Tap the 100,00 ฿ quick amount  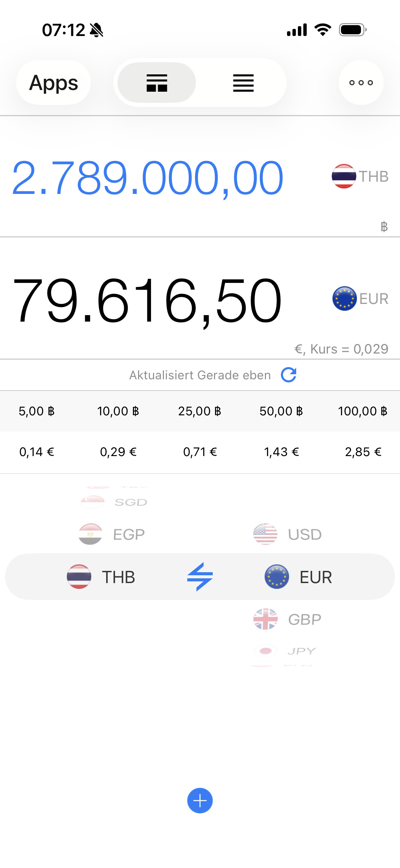click(362, 411)
